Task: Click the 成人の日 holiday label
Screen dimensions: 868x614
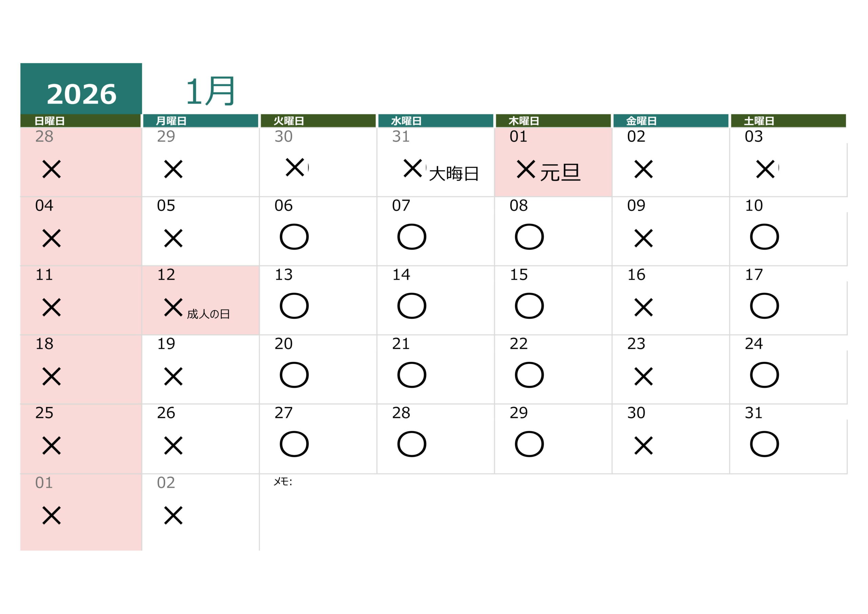Action: point(208,314)
